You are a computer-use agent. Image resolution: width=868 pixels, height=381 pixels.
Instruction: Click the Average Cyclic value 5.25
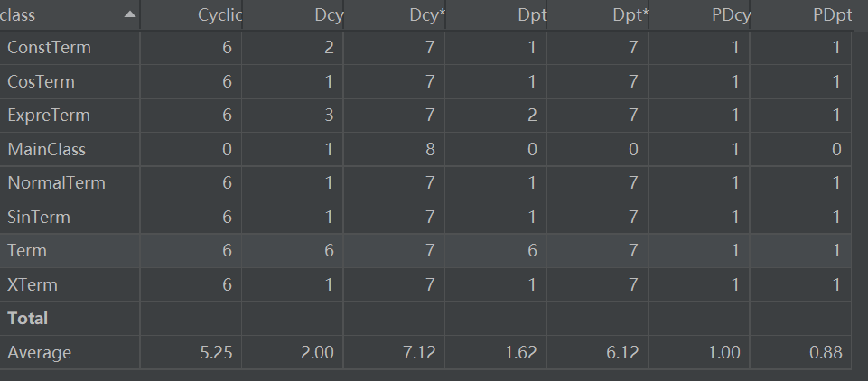pos(214,352)
